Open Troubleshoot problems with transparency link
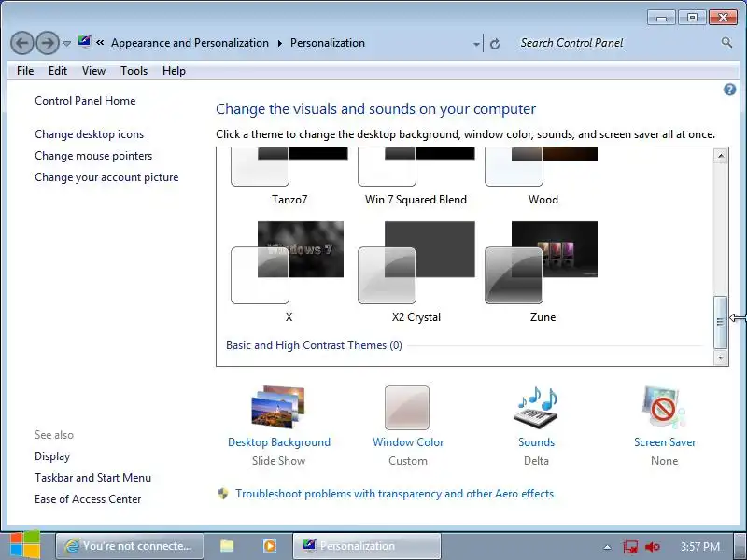The image size is (747, 560). tap(394, 494)
